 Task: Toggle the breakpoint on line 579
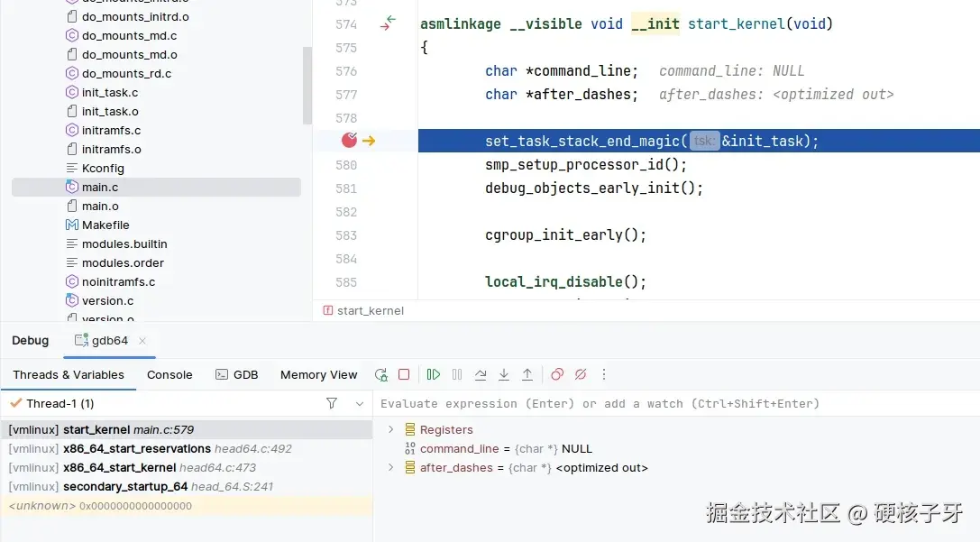(350, 140)
